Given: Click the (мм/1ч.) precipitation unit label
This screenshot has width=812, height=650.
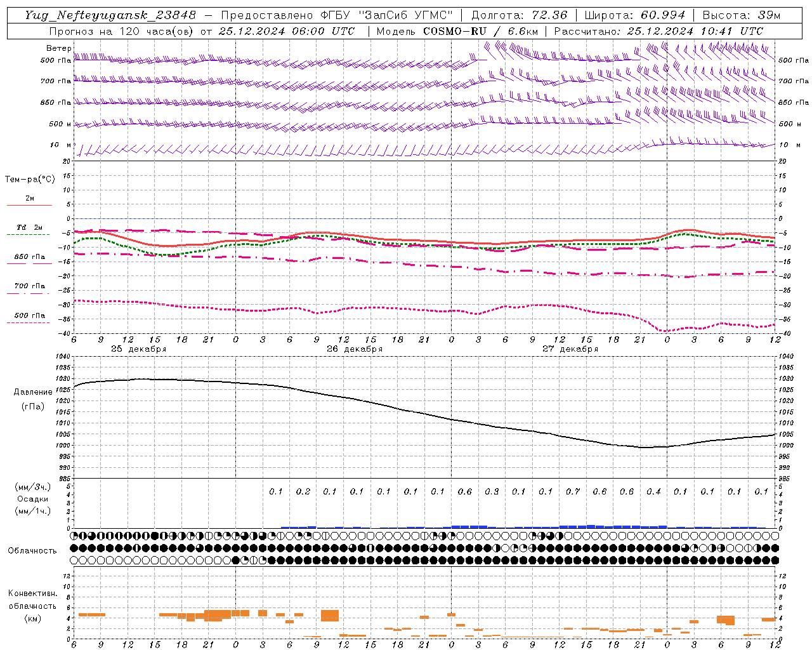Looking at the screenshot, I should pyautogui.click(x=33, y=511).
